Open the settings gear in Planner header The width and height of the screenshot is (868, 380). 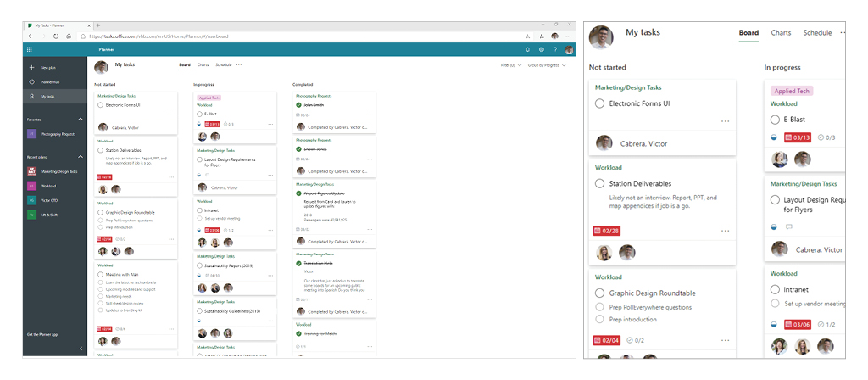[542, 49]
